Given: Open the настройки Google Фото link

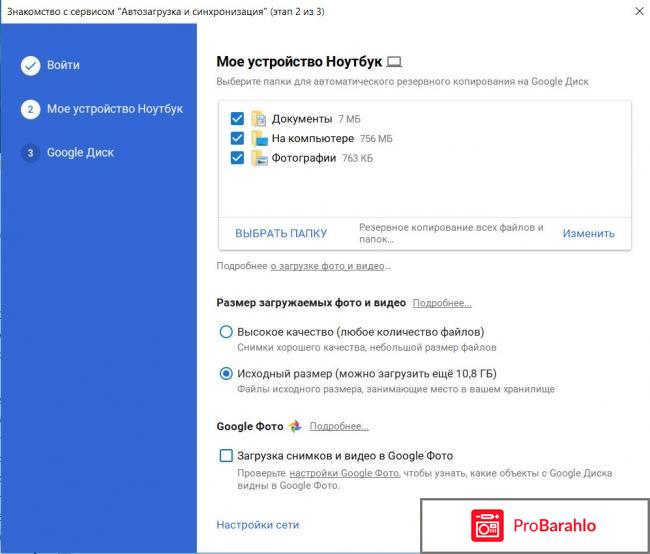Looking at the screenshot, I should [x=344, y=473].
